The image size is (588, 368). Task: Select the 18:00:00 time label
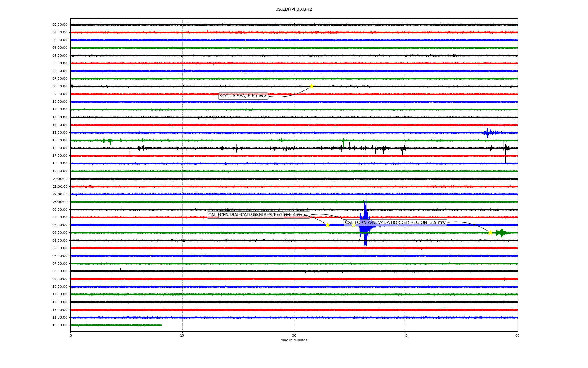point(60,163)
